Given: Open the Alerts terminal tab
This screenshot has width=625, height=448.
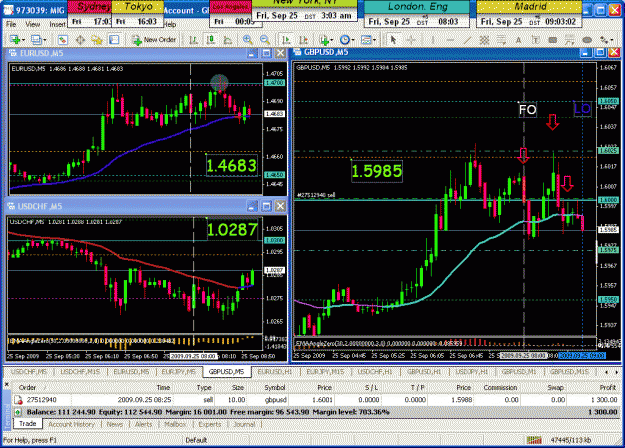Looking at the screenshot, I should (143, 424).
